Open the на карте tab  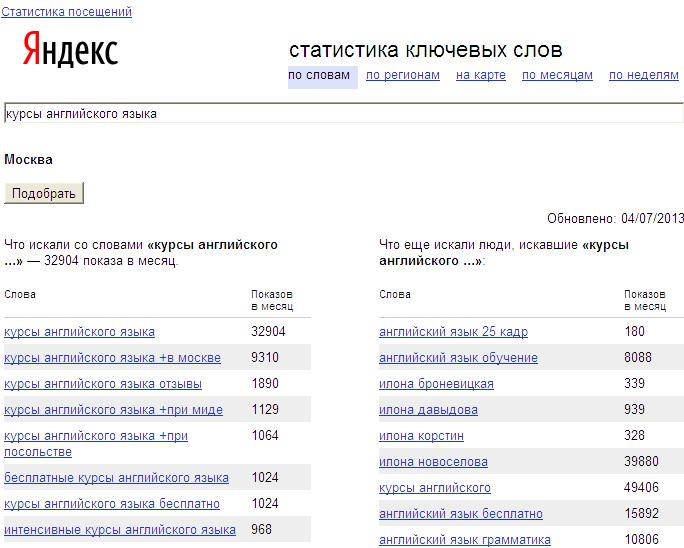(481, 75)
